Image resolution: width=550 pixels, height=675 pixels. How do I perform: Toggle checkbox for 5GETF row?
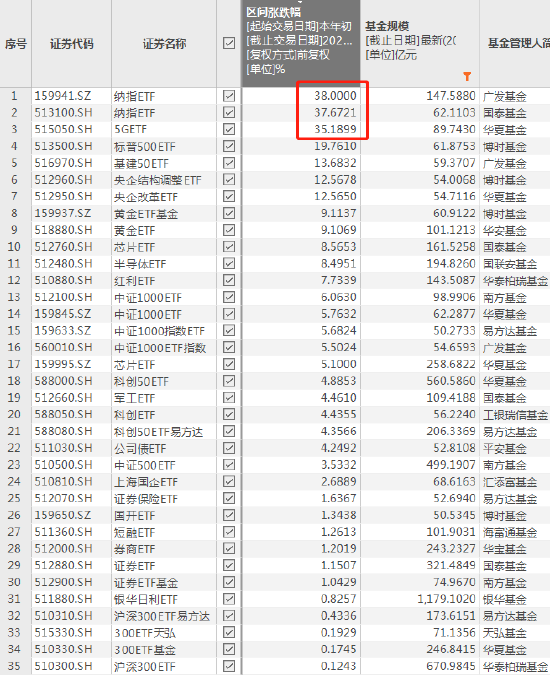tap(229, 129)
